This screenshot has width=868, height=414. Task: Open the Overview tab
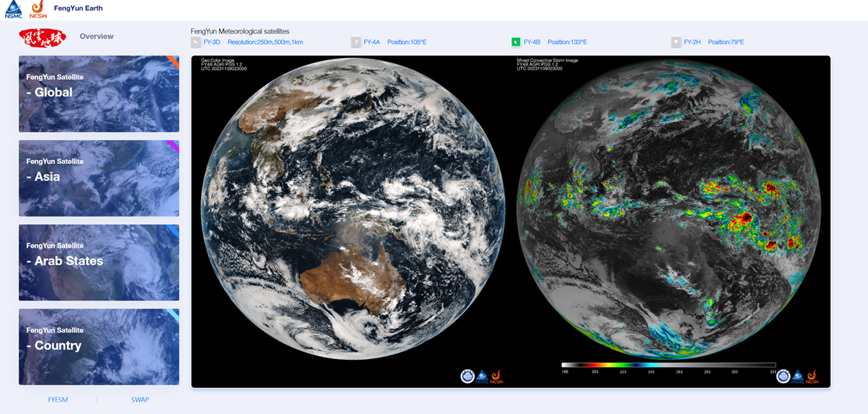[x=97, y=37]
